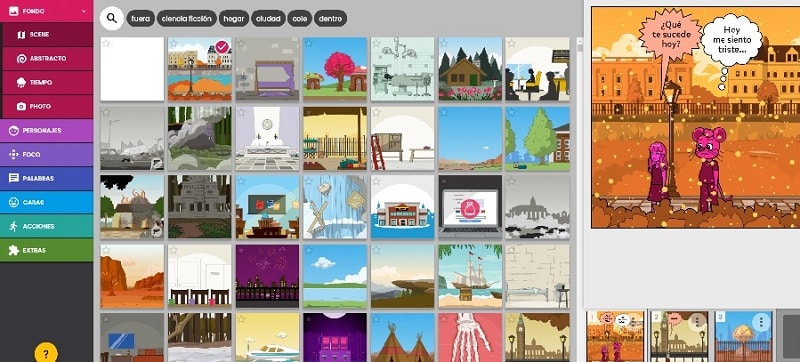Open the yellow help question mark button
Viewport: 800px width, 362px height.
[46, 353]
